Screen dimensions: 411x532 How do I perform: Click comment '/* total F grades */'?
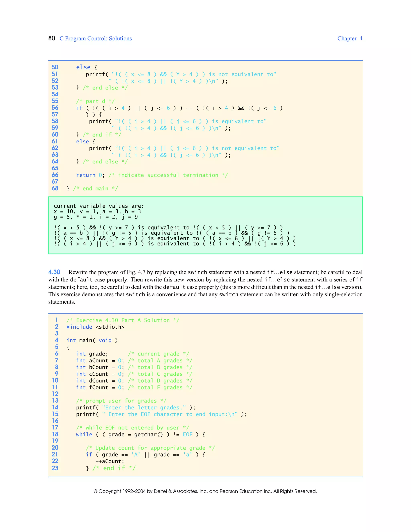click(160, 387)
